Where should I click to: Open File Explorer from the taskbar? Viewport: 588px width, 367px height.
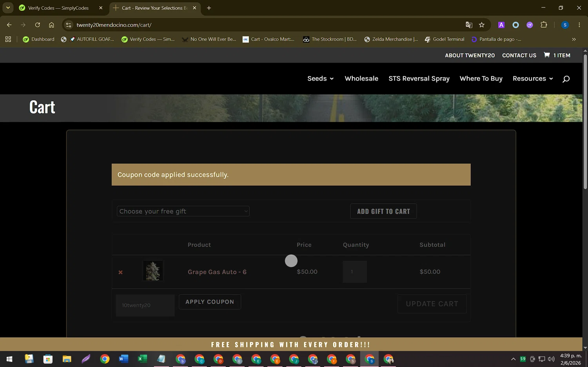click(x=67, y=359)
